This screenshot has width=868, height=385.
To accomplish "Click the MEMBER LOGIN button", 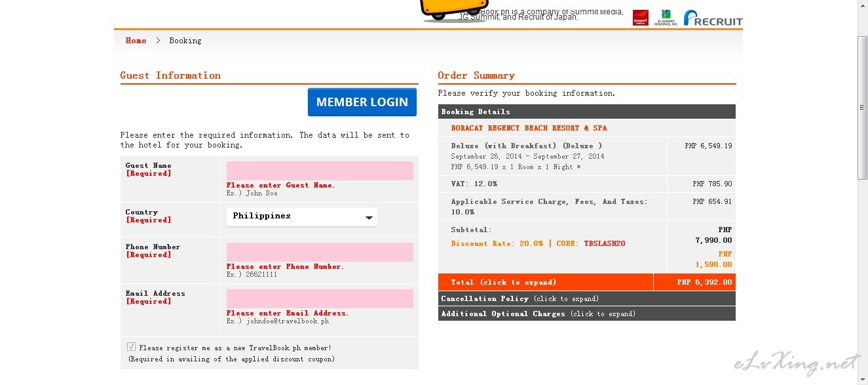I will point(362,102).
